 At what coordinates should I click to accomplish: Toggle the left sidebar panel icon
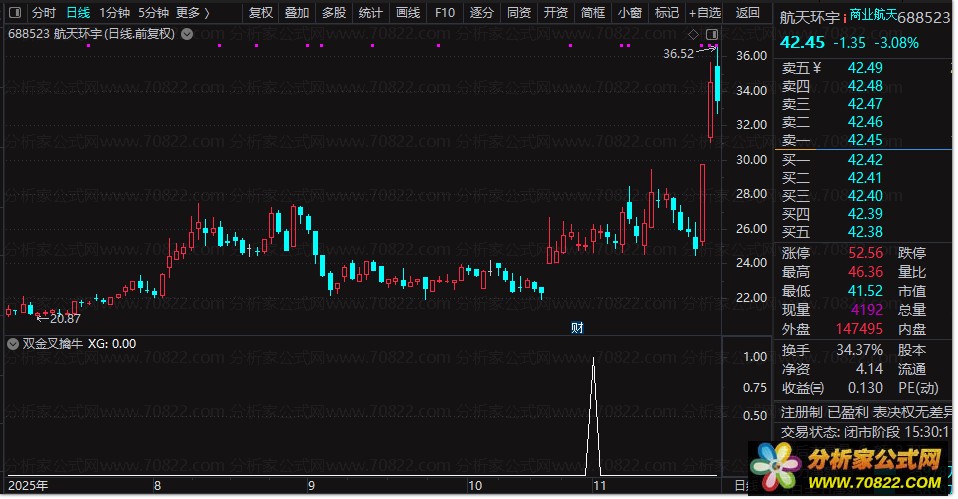15,12
